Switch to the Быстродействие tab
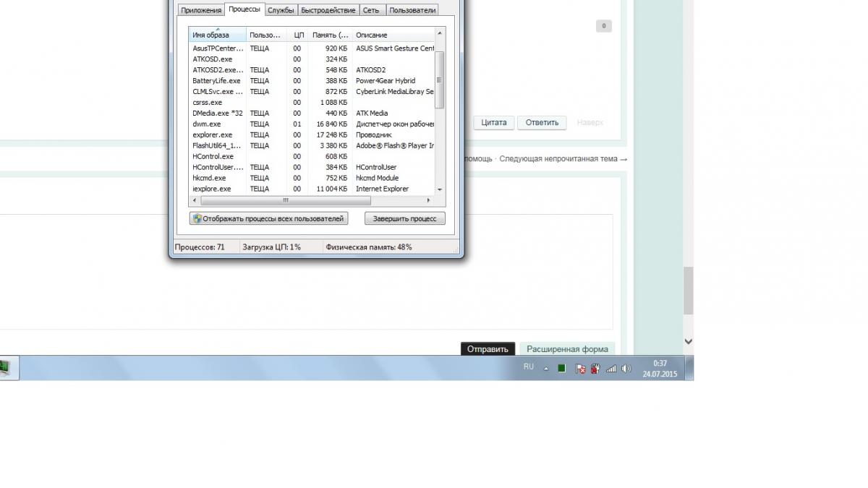This screenshot has height=488, width=868. pos(328,10)
